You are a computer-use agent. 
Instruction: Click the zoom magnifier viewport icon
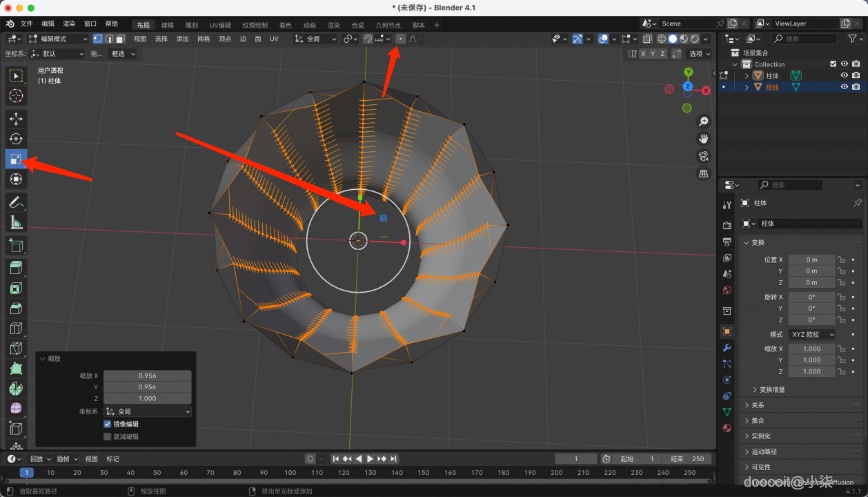click(x=704, y=121)
